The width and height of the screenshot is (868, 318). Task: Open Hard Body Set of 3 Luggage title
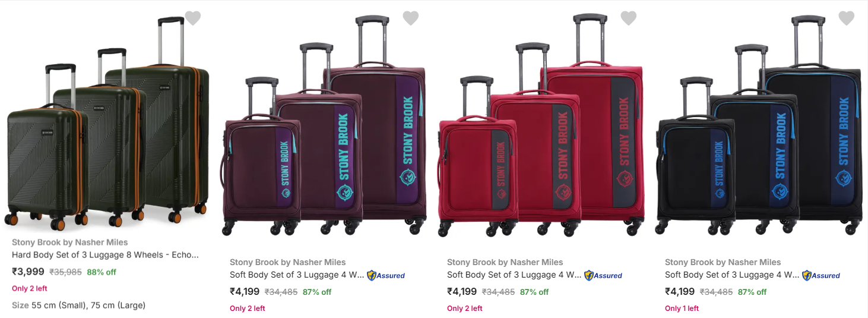(x=105, y=255)
